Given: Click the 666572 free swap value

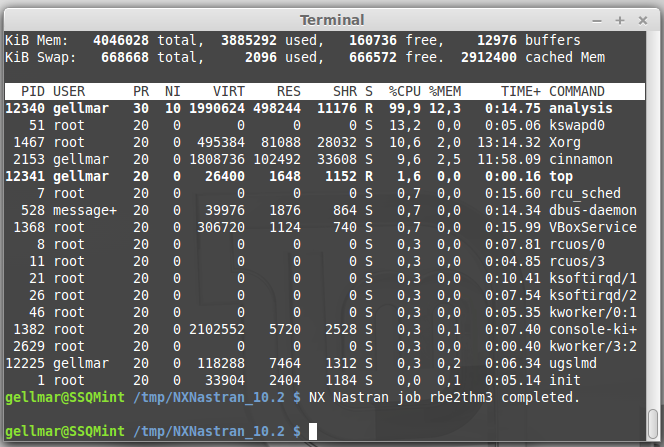Looking at the screenshot, I should tap(373, 58).
